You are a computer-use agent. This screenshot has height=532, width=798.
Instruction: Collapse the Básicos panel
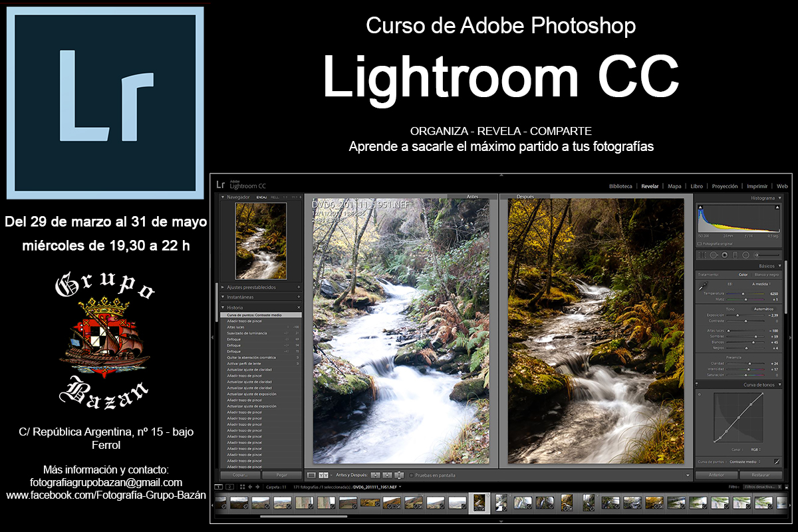coord(780,265)
